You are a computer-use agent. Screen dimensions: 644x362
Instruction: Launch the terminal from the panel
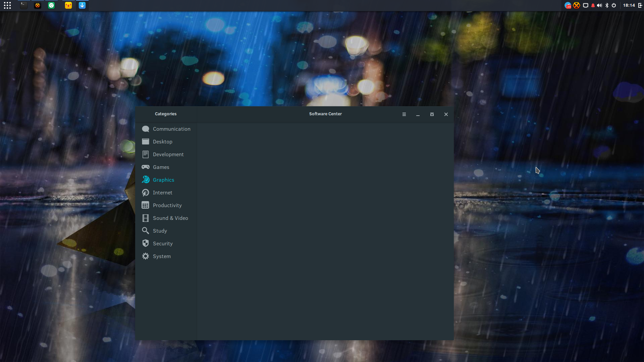(23, 5)
